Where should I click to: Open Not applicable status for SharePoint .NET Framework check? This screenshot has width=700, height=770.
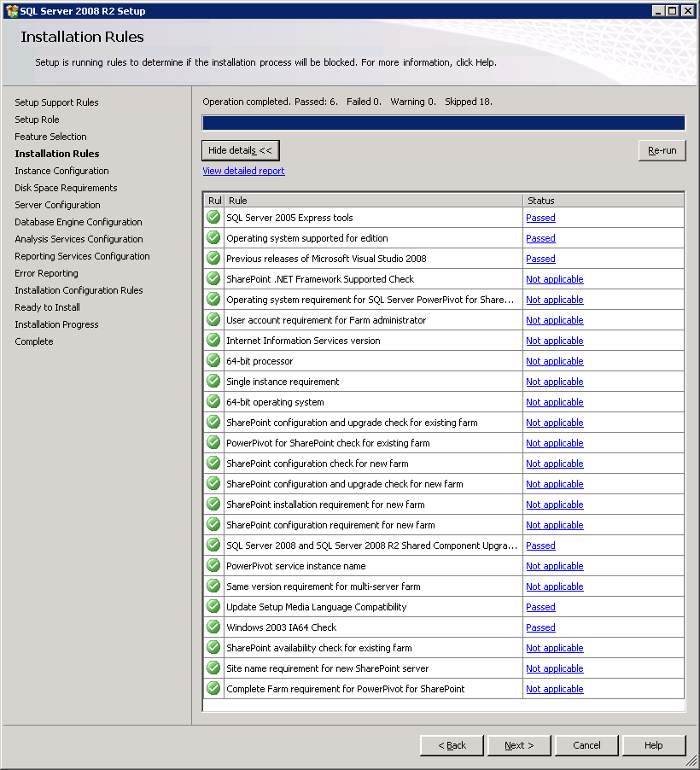coord(555,279)
